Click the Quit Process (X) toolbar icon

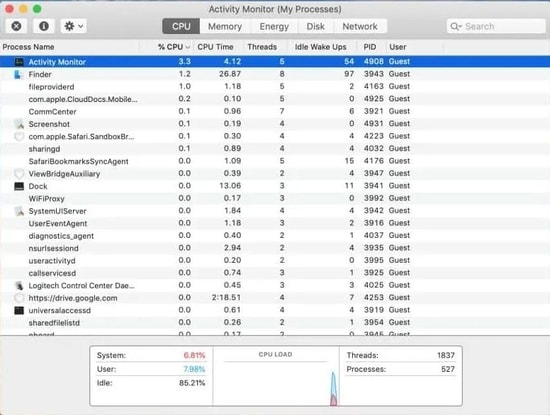(16, 26)
